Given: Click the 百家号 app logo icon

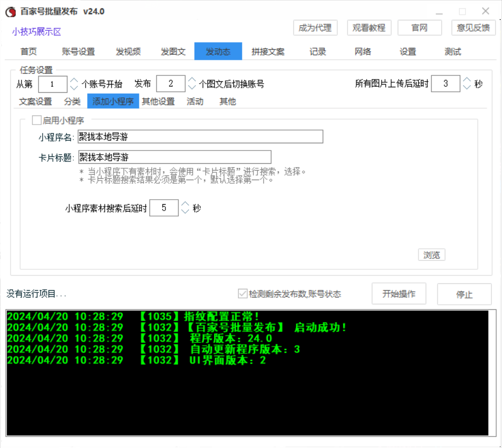Looking at the screenshot, I should coord(10,12).
